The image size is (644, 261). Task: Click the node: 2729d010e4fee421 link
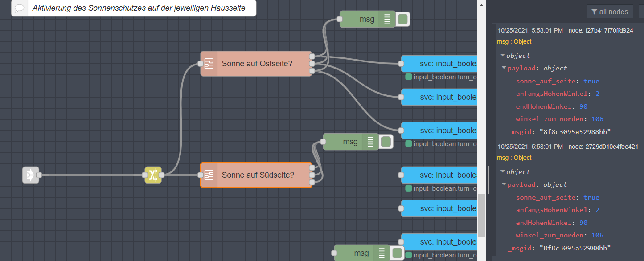603,147
